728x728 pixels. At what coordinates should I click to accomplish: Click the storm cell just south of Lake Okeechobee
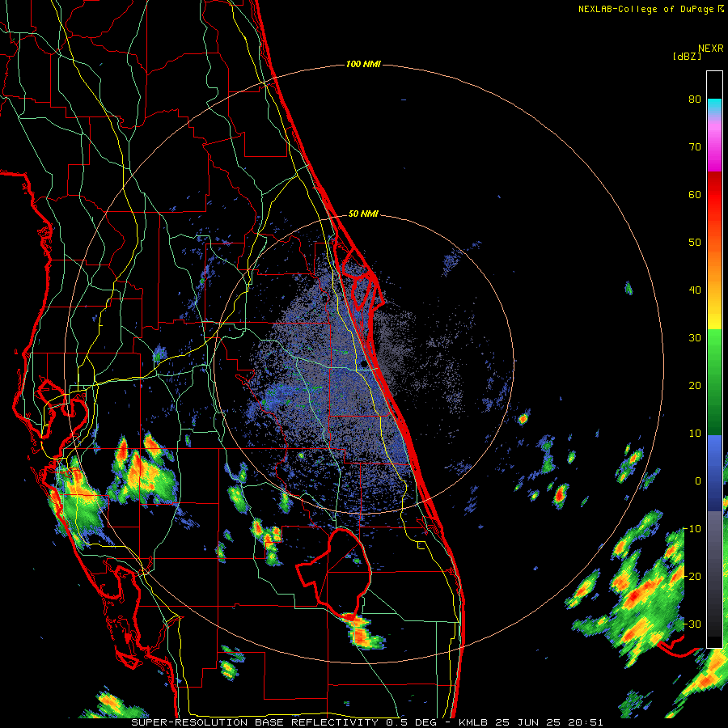point(363,632)
